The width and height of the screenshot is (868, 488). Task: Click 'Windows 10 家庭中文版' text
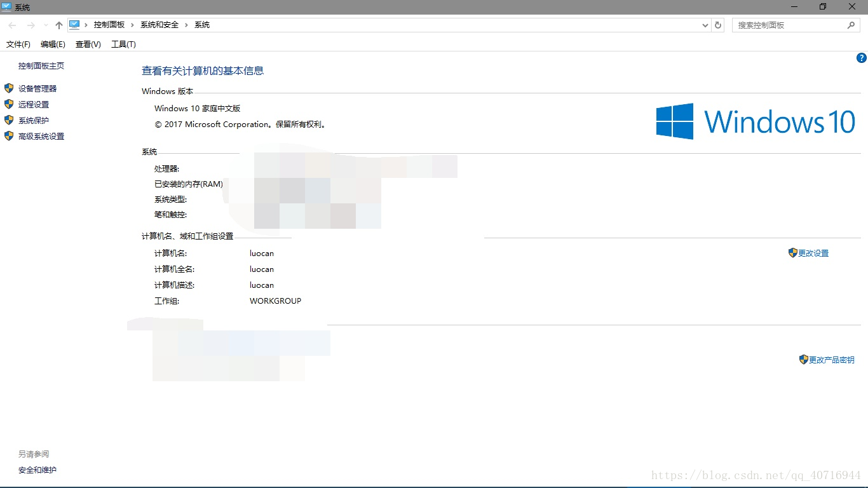tap(198, 109)
